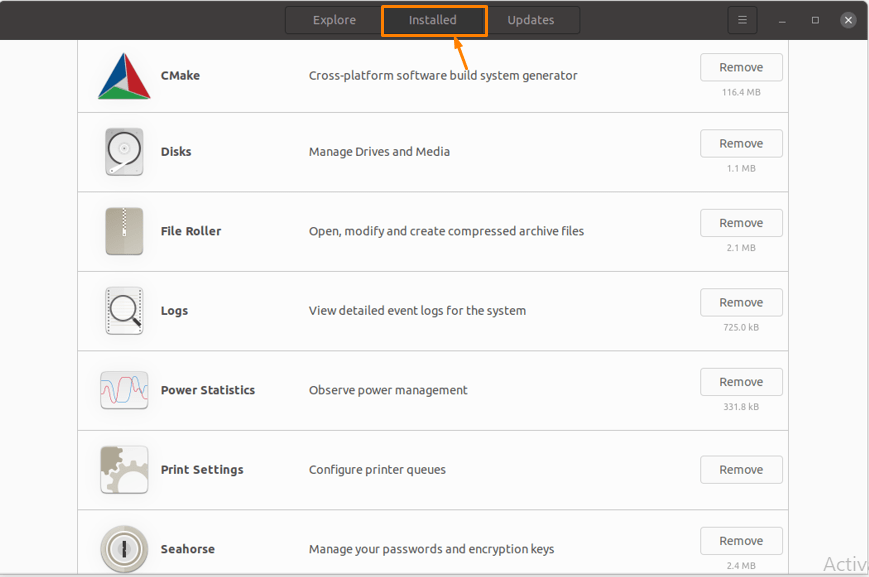Click the File Roller app name
The height and width of the screenshot is (577, 869).
(191, 231)
